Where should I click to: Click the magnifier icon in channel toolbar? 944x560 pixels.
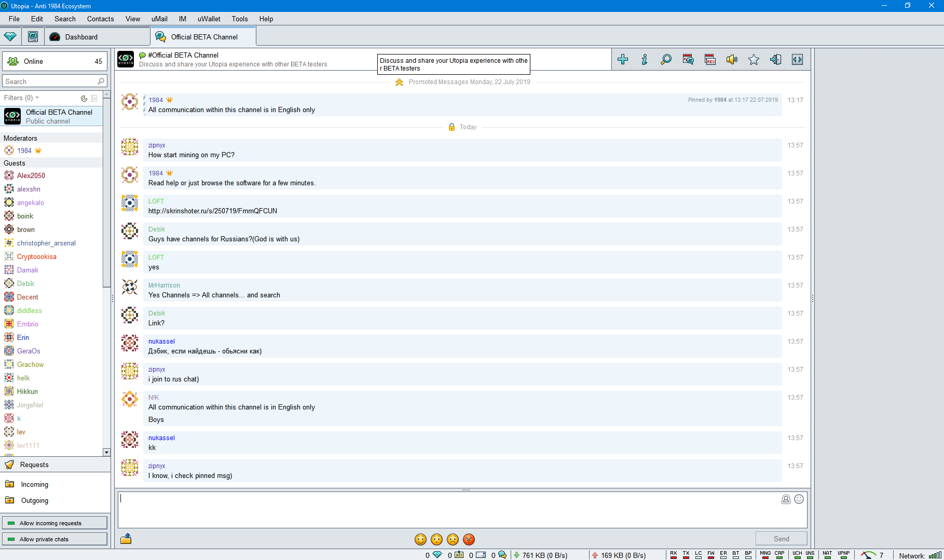(666, 60)
